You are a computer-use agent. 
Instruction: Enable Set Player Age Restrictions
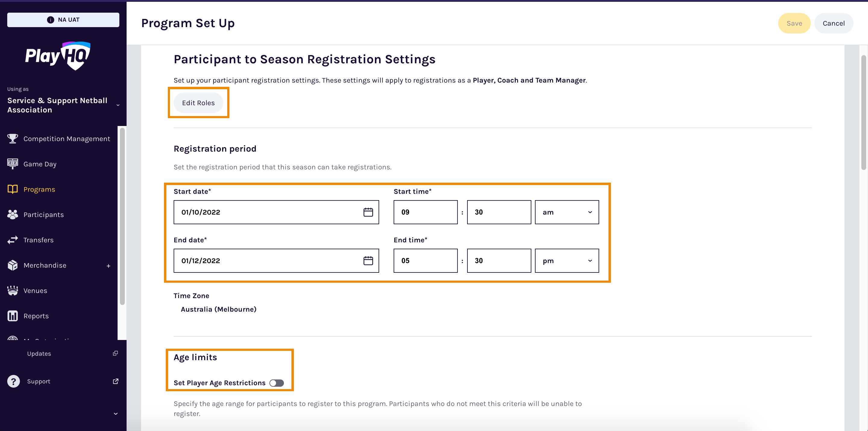[277, 383]
